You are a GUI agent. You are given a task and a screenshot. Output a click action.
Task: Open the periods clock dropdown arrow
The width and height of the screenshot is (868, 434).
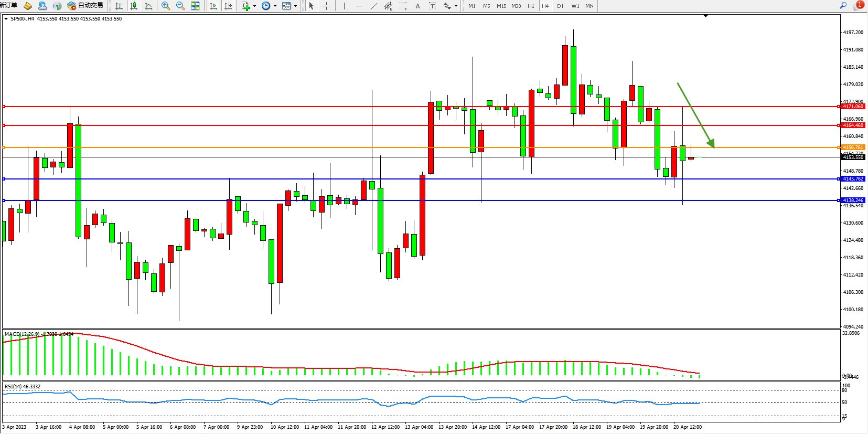coord(275,6)
